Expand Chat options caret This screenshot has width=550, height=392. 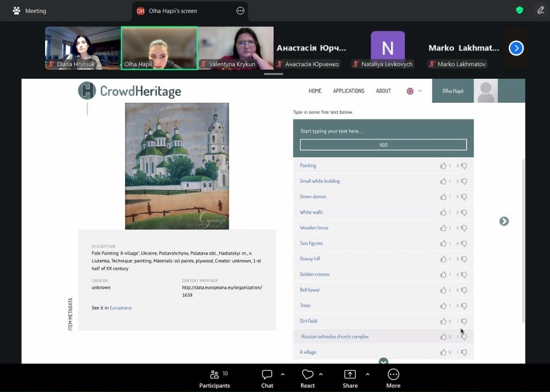(x=283, y=374)
